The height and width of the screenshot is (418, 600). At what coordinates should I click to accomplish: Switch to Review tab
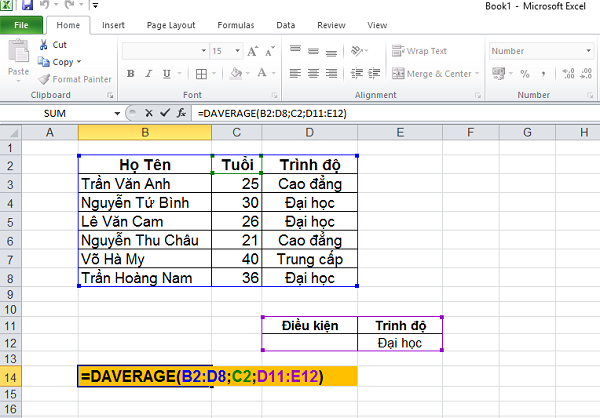(x=331, y=25)
